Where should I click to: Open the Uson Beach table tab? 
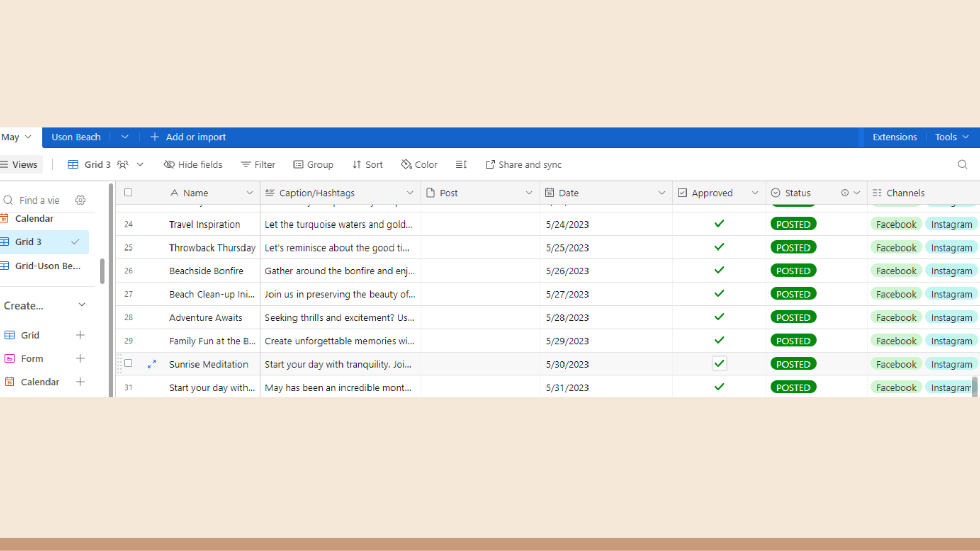[76, 137]
